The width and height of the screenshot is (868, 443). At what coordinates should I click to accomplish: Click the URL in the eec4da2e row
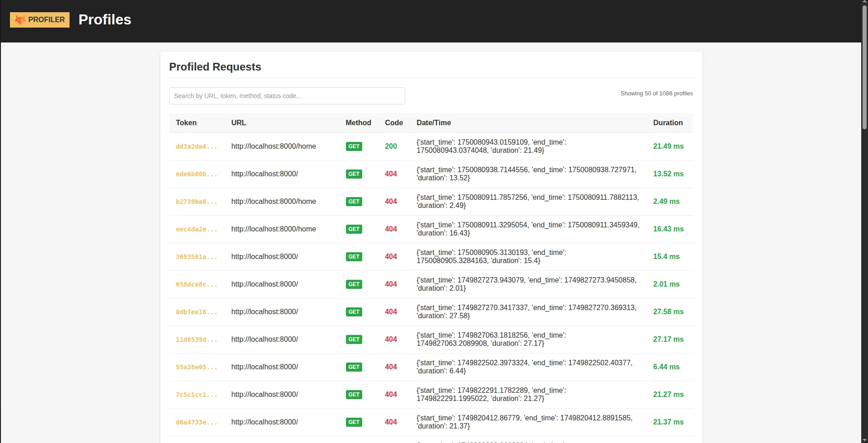tap(274, 229)
